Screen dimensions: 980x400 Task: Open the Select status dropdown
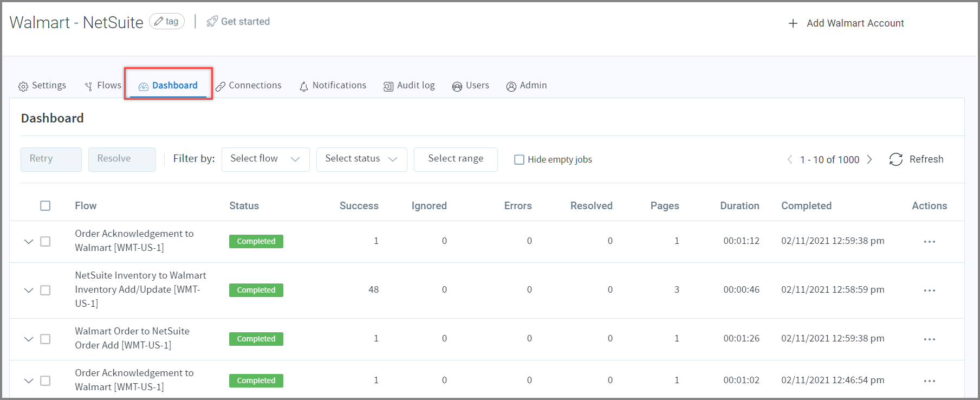[x=362, y=159]
